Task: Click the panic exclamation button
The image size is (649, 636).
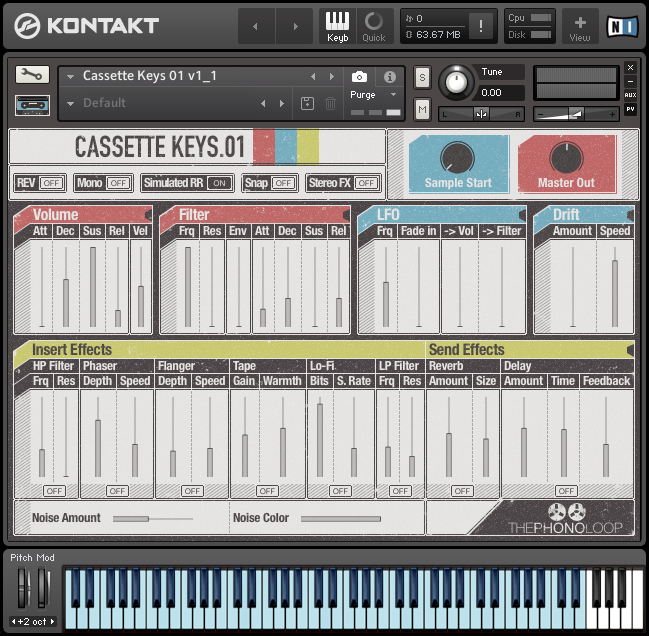Action: pos(481,27)
